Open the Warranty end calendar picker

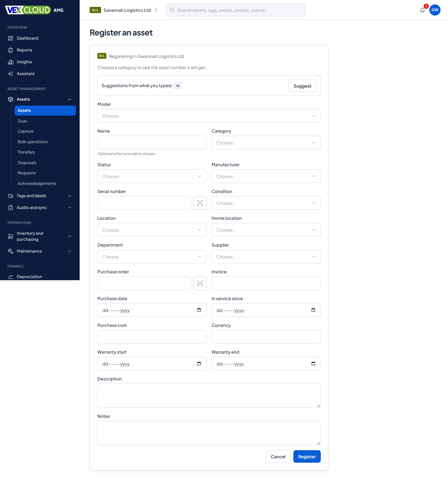click(313, 364)
